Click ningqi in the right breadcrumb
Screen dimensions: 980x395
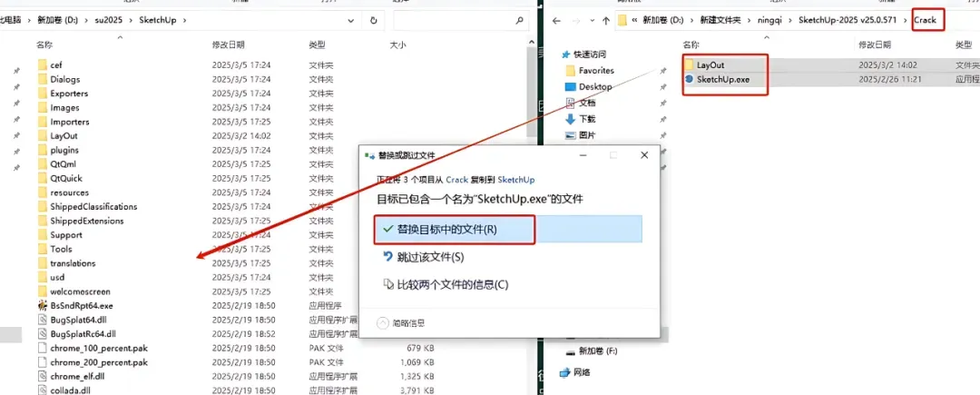pyautogui.click(x=769, y=21)
